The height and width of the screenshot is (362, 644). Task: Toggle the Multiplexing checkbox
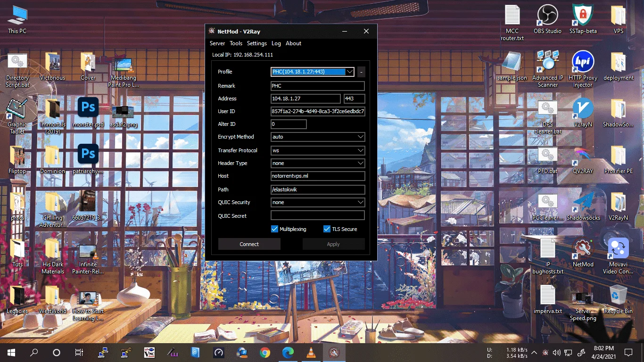pos(274,229)
